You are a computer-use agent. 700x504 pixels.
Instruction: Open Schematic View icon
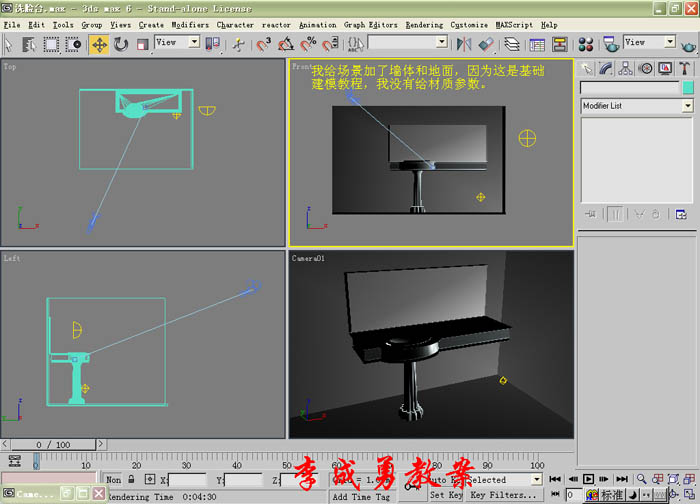point(559,44)
